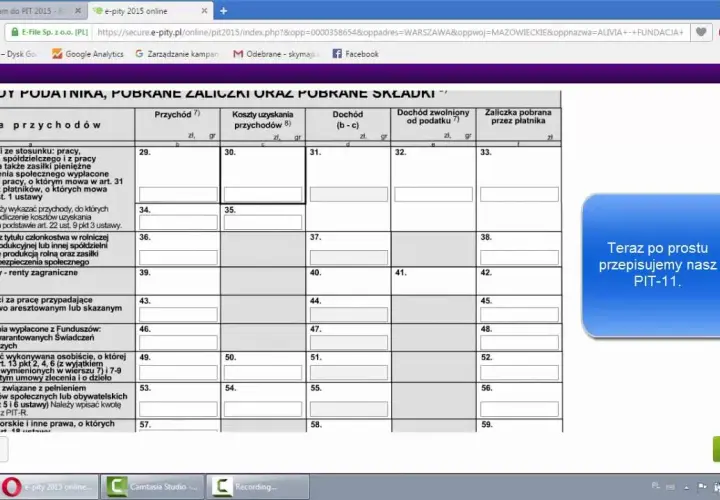Click the Opera e-pity taskbar button
The height and width of the screenshot is (500, 720).
[49, 487]
